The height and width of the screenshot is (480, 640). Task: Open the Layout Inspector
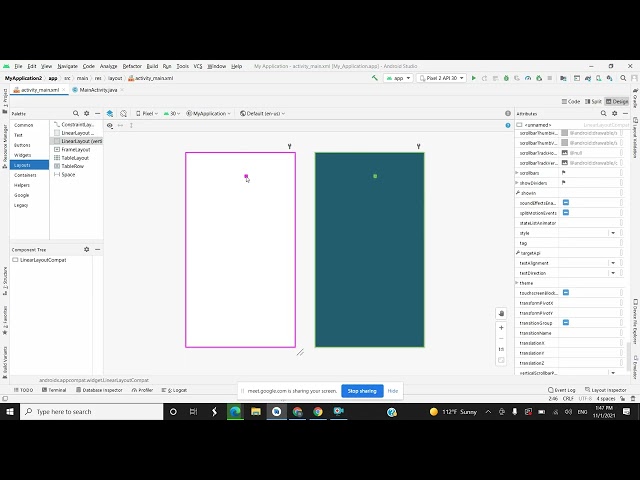click(x=606, y=390)
